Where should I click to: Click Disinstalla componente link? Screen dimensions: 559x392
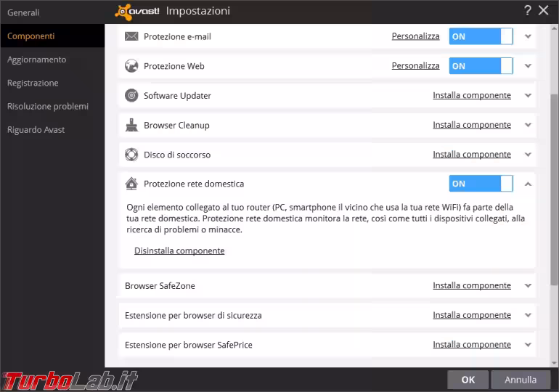pos(179,251)
